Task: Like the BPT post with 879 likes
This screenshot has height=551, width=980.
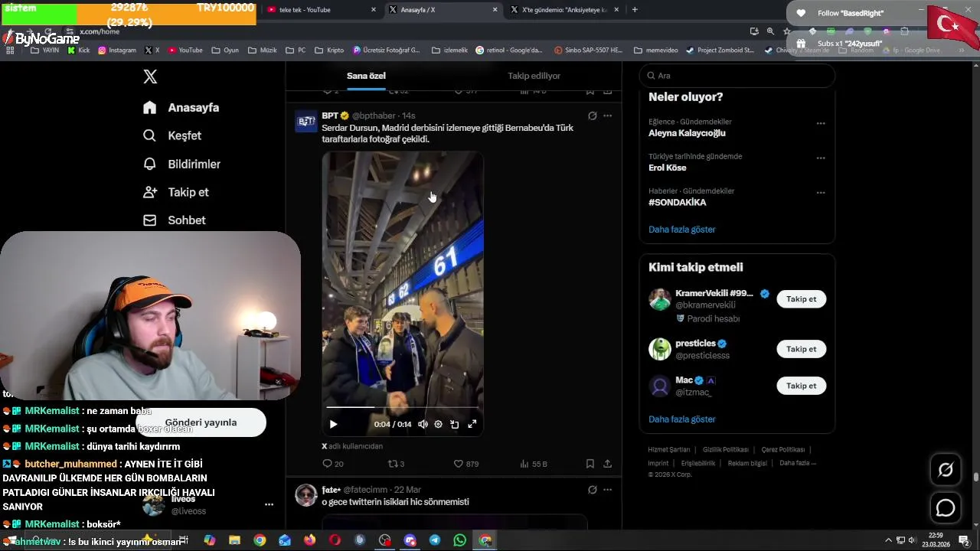Action: (466, 464)
